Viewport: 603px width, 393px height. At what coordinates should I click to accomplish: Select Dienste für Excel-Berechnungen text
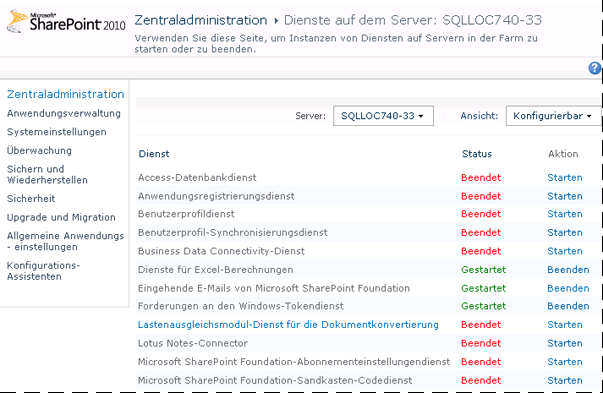point(215,270)
